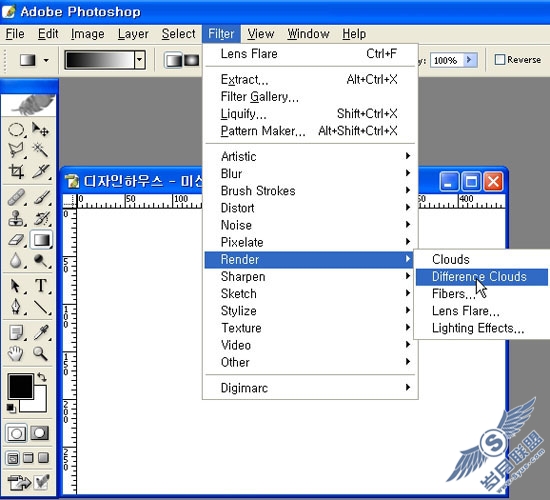
Task: Choose the Zoom magnifier tool
Action: click(41, 354)
